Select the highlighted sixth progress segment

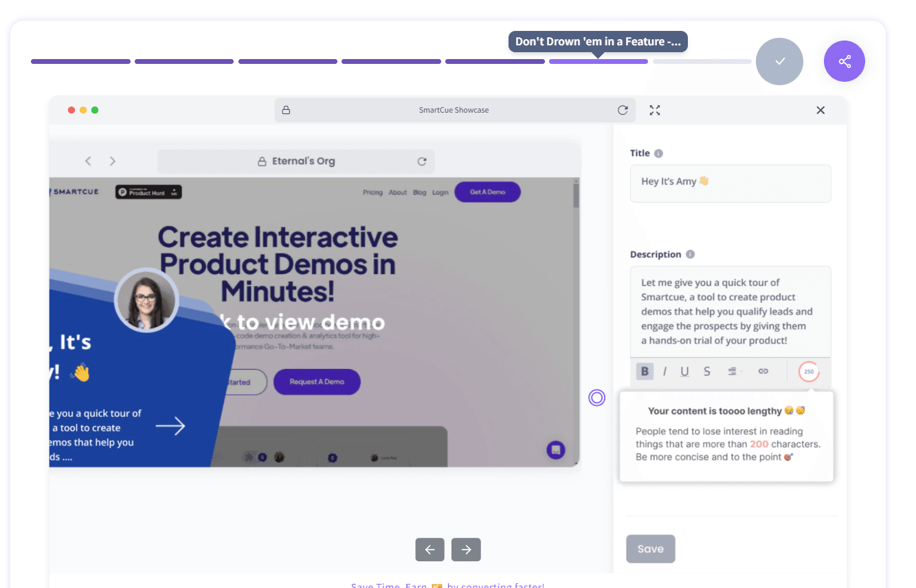(x=599, y=62)
